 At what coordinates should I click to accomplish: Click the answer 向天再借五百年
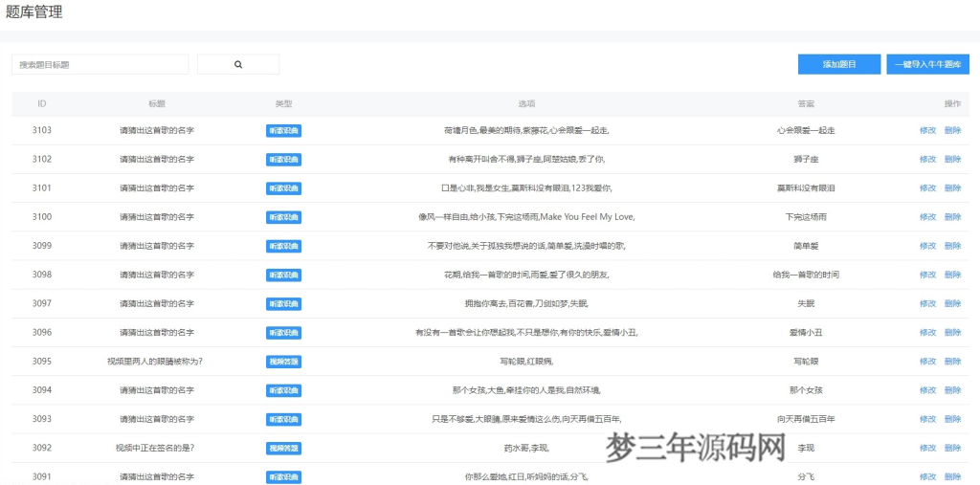[806, 419]
